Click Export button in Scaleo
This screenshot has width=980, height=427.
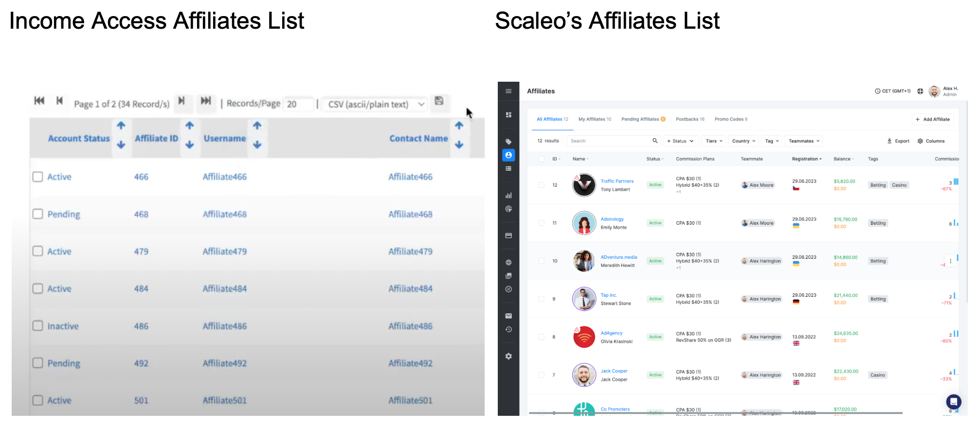pos(898,141)
